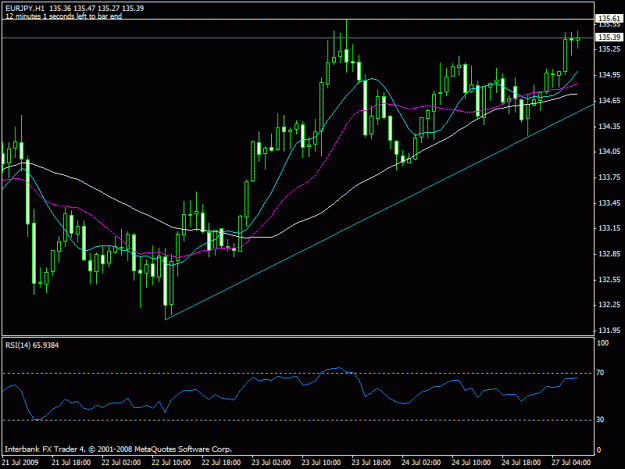
Task: Click the Interbank FX Trader 4 copyright text
Action: tap(118, 449)
